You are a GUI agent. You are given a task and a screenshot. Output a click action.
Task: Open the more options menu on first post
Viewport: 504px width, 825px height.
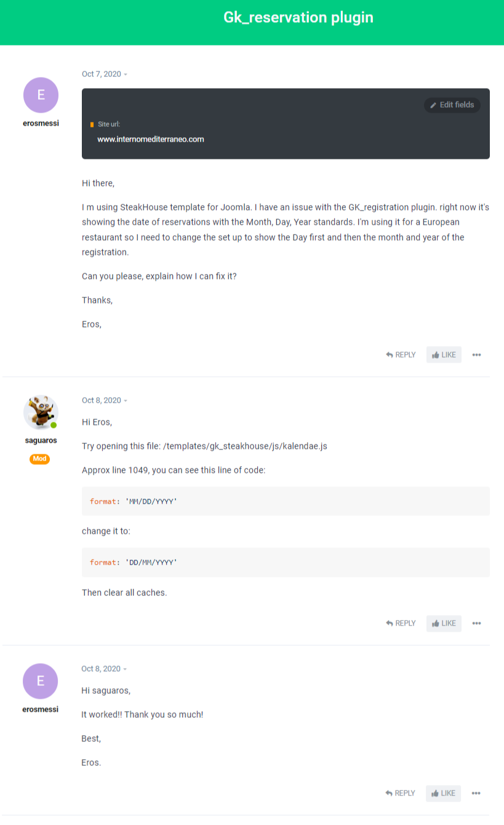point(476,355)
